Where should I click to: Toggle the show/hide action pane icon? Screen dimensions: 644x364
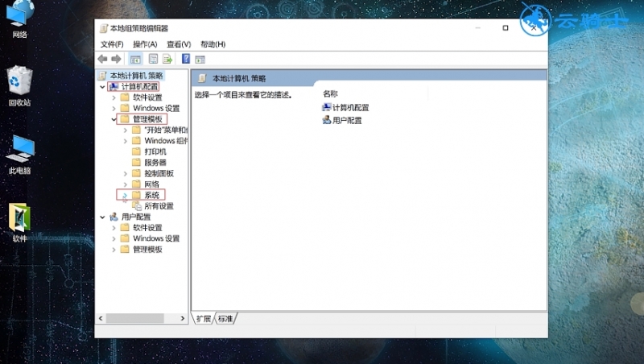pyautogui.click(x=200, y=60)
